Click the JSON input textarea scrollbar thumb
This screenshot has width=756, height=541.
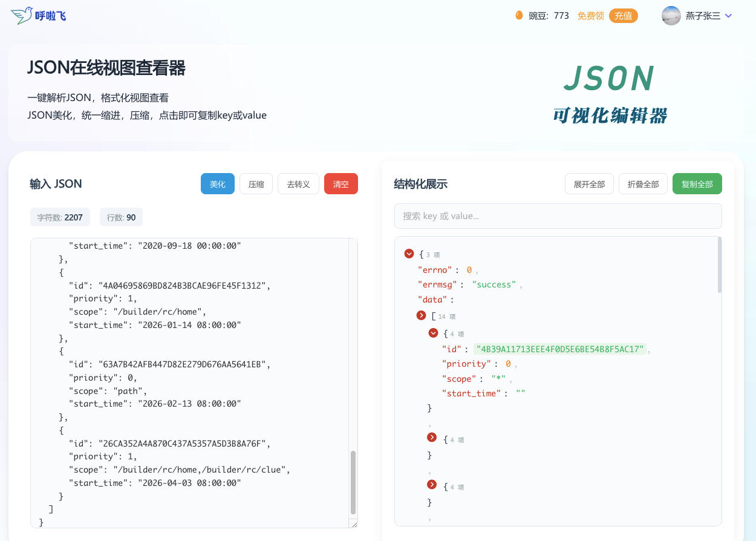(x=353, y=482)
